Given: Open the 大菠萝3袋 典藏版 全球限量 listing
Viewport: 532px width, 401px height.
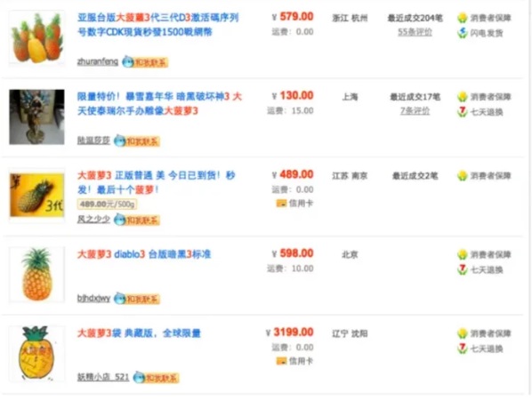Looking at the screenshot, I should point(139,333).
